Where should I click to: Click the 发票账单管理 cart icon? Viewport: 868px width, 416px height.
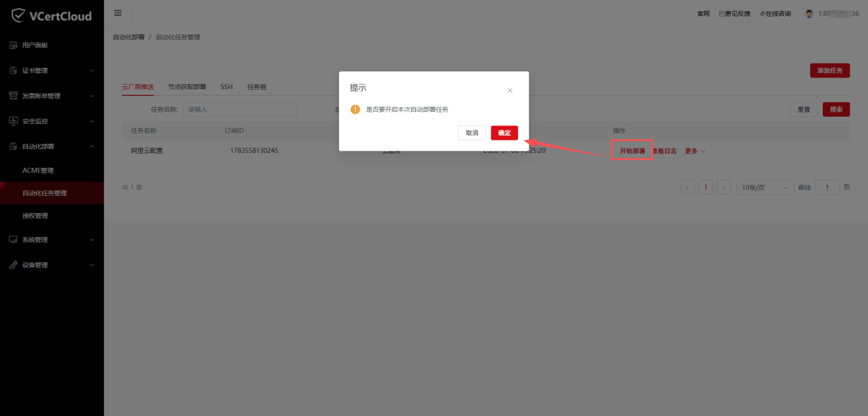[13, 96]
